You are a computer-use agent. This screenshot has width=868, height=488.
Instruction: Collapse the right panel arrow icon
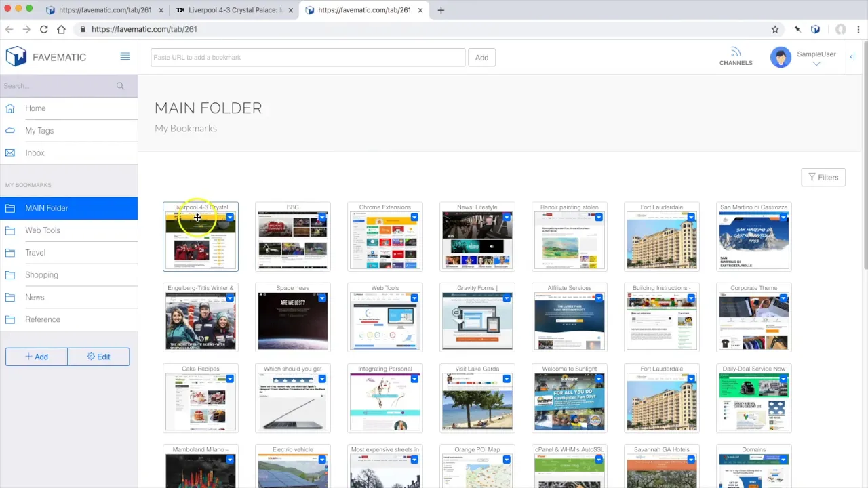(852, 57)
